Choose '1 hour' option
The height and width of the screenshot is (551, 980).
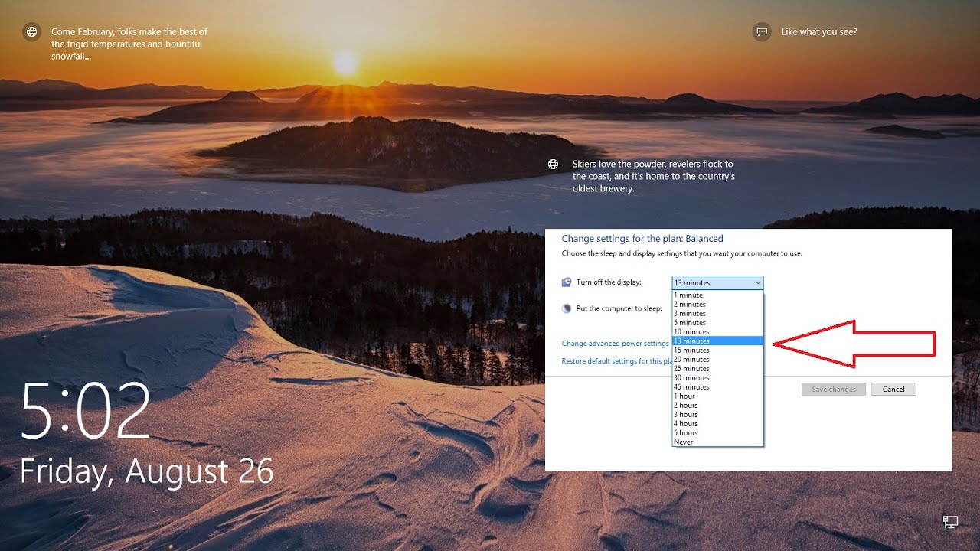pyautogui.click(x=717, y=396)
